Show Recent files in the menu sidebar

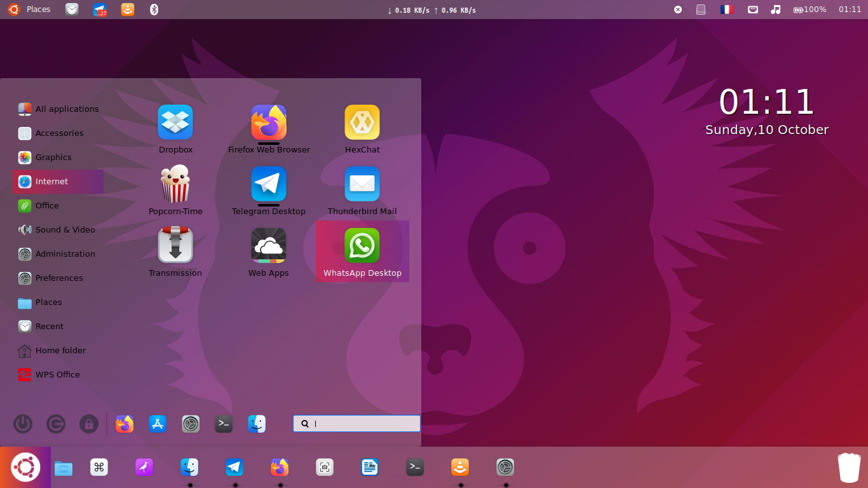58,327
